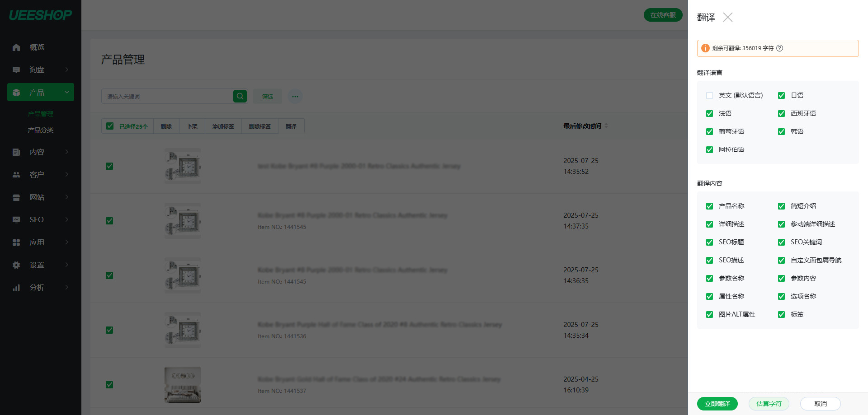The width and height of the screenshot is (868, 415).
Task: Open thumbnail of product modified 16:10:39
Action: [183, 385]
